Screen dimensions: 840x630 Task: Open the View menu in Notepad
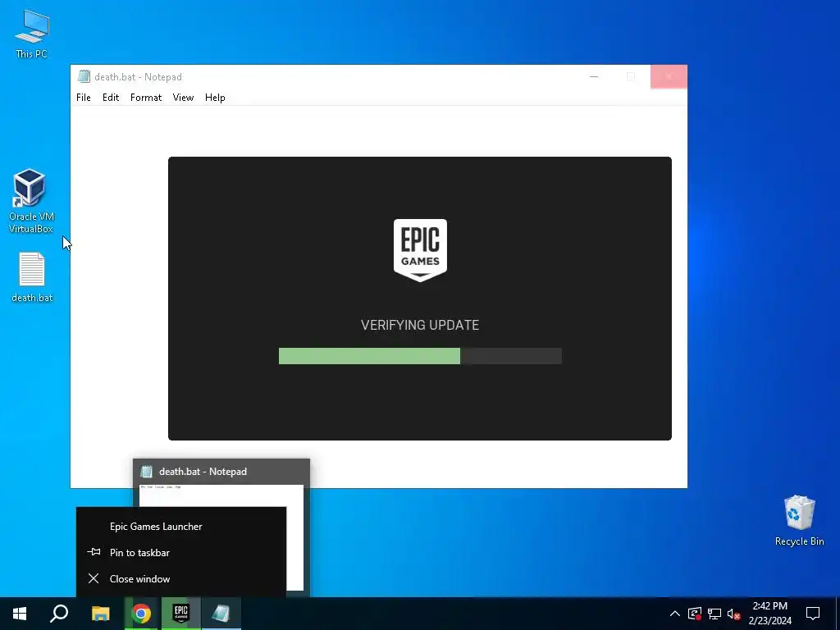pos(183,98)
